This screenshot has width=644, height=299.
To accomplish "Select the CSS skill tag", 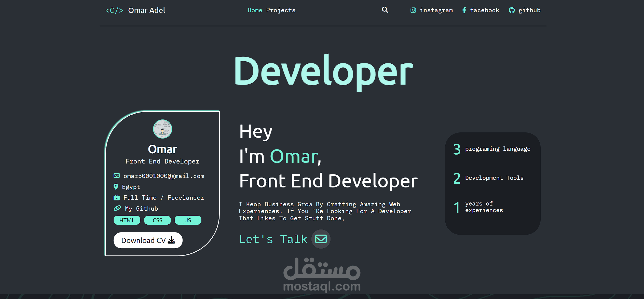I will [x=157, y=220].
